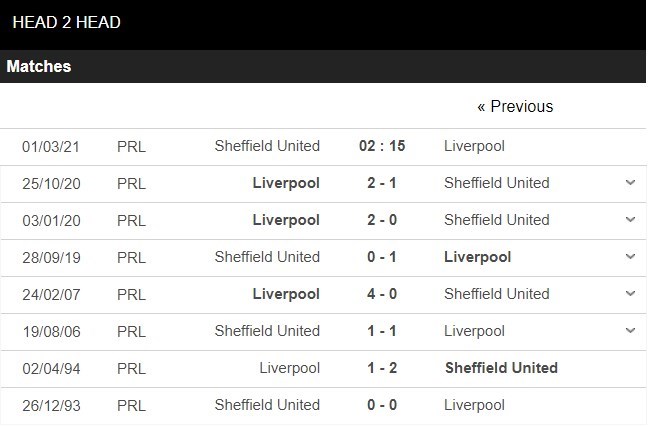Click the HEAD 2 HEAD title
This screenshot has width=651, height=427.
point(67,22)
